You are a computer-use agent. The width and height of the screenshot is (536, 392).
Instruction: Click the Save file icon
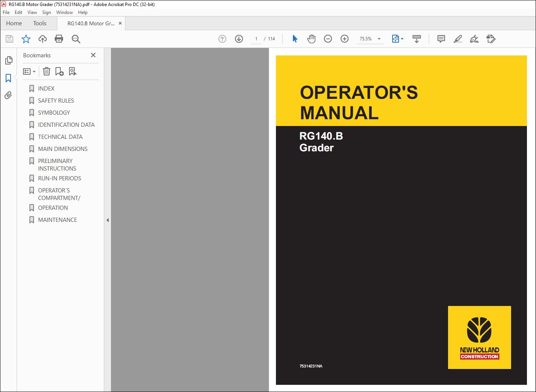pyautogui.click(x=9, y=39)
